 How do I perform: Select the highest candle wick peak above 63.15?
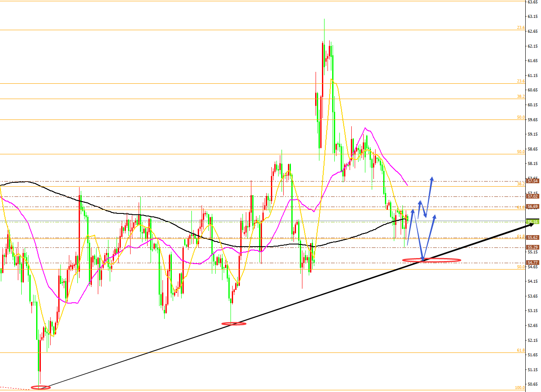tap(324, 20)
